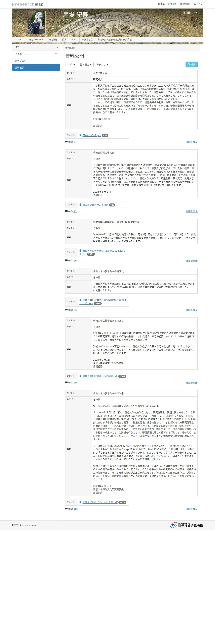Click file icon beside 公開質問状 pdf

[81, 300]
